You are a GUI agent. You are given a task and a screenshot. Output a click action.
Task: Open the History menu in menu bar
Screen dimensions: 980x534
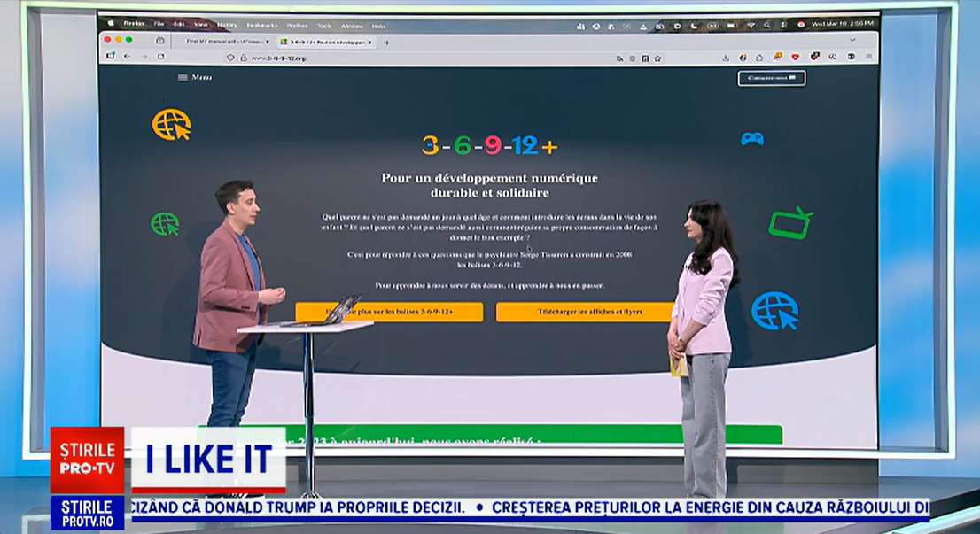pyautogui.click(x=227, y=25)
